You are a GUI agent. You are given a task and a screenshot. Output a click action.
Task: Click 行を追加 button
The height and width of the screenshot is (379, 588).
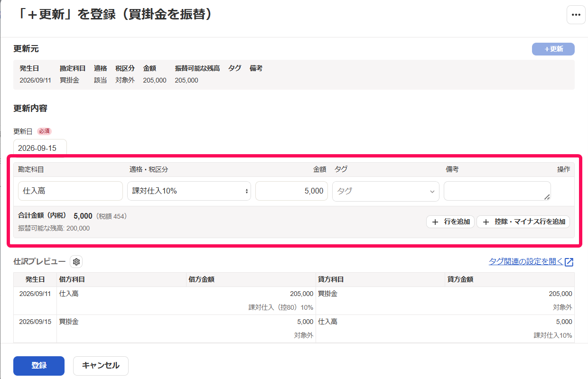450,222
